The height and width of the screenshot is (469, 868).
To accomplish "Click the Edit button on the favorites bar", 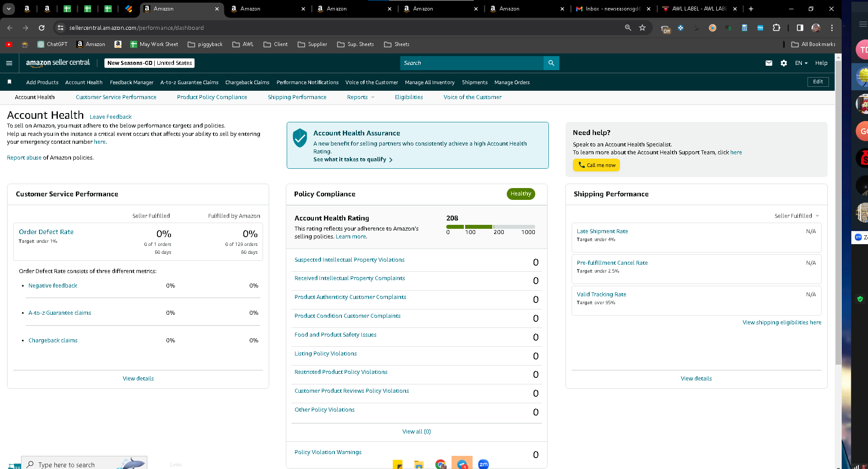I will [818, 82].
